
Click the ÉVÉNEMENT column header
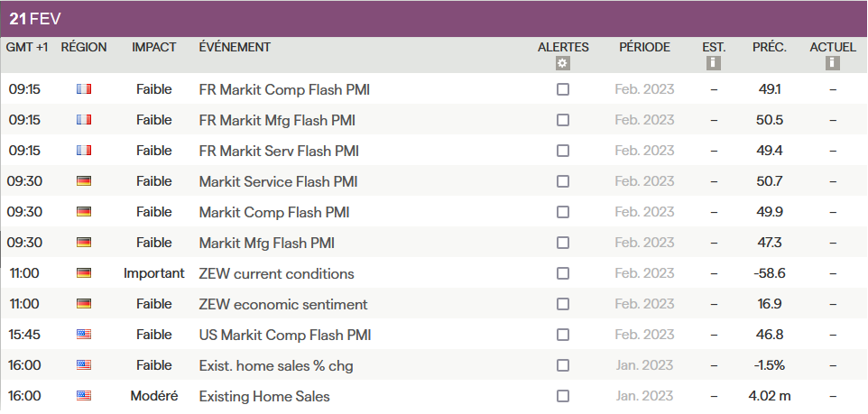tap(235, 47)
